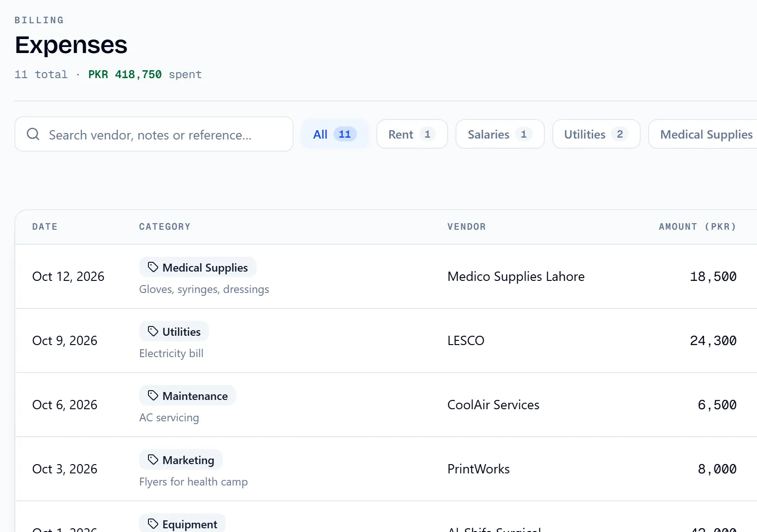Viewport: 757px width, 532px height.
Task: Open the Maintenance category badge
Action: (x=188, y=396)
